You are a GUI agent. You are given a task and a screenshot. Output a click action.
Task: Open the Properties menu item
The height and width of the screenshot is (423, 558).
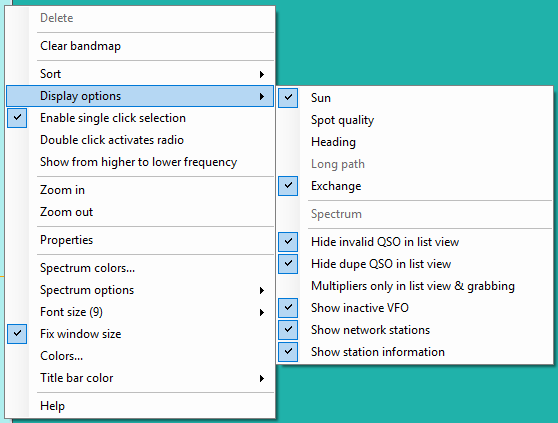pos(140,240)
